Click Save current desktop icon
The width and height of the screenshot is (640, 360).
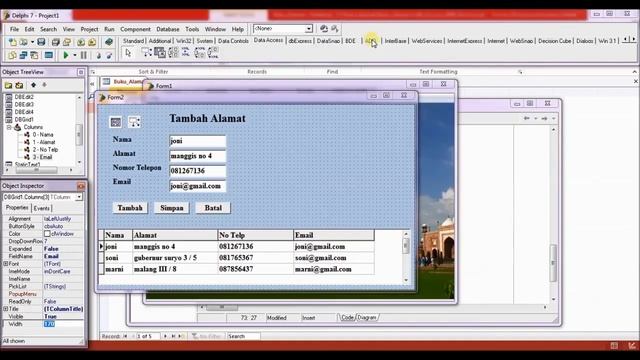(x=324, y=29)
